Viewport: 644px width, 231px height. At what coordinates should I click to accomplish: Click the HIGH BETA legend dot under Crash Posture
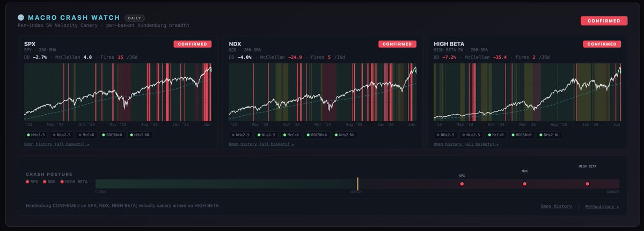62,182
